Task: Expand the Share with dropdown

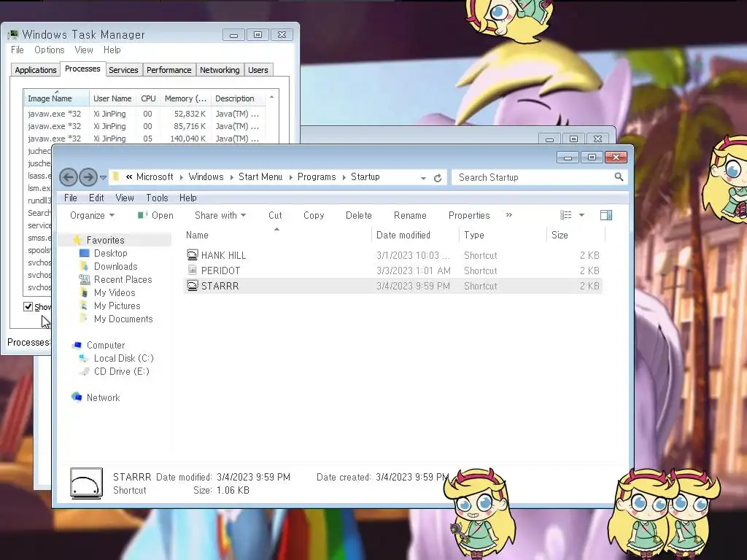Action: tap(220, 215)
